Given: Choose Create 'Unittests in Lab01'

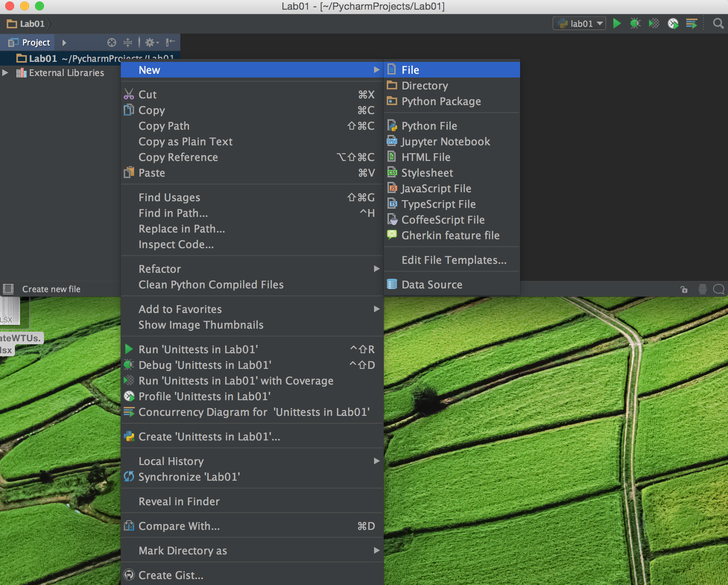Looking at the screenshot, I should pos(252,437).
